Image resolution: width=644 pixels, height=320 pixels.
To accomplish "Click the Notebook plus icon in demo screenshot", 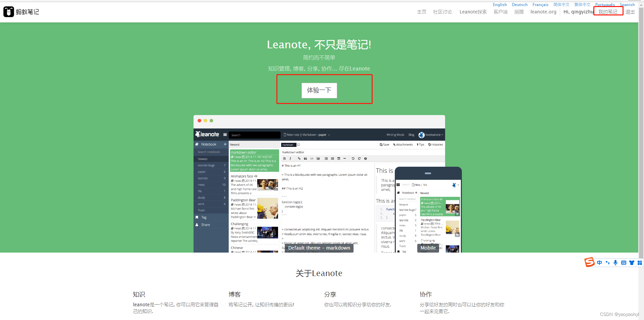I will (225, 144).
